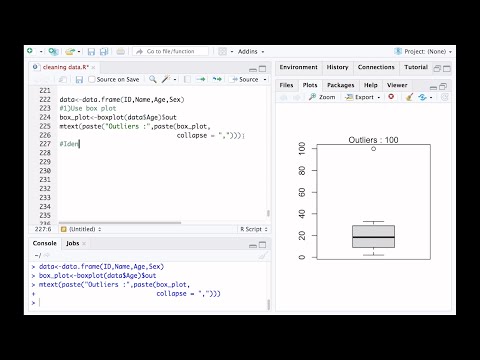Click Re-run previous code icon

coord(217,79)
